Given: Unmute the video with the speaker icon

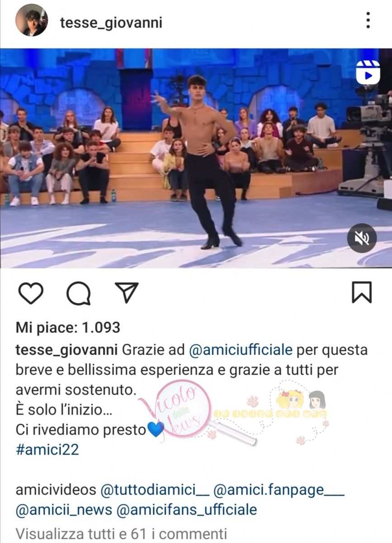Looking at the screenshot, I should click(x=362, y=238).
